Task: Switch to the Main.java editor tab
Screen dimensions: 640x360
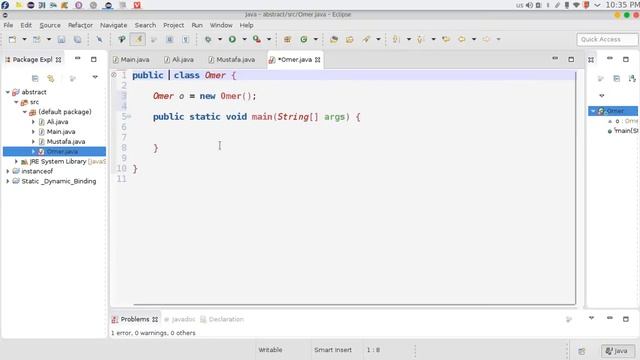Action: click(131, 60)
